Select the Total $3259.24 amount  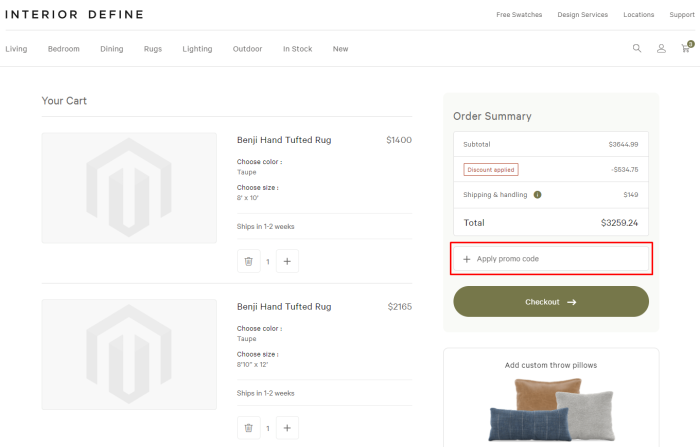tap(619, 223)
